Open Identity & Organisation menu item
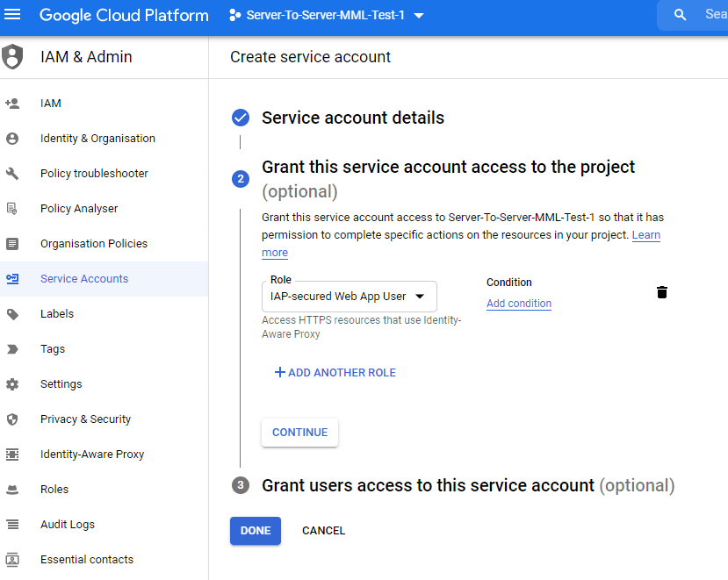Image resolution: width=728 pixels, height=580 pixels. point(104,139)
